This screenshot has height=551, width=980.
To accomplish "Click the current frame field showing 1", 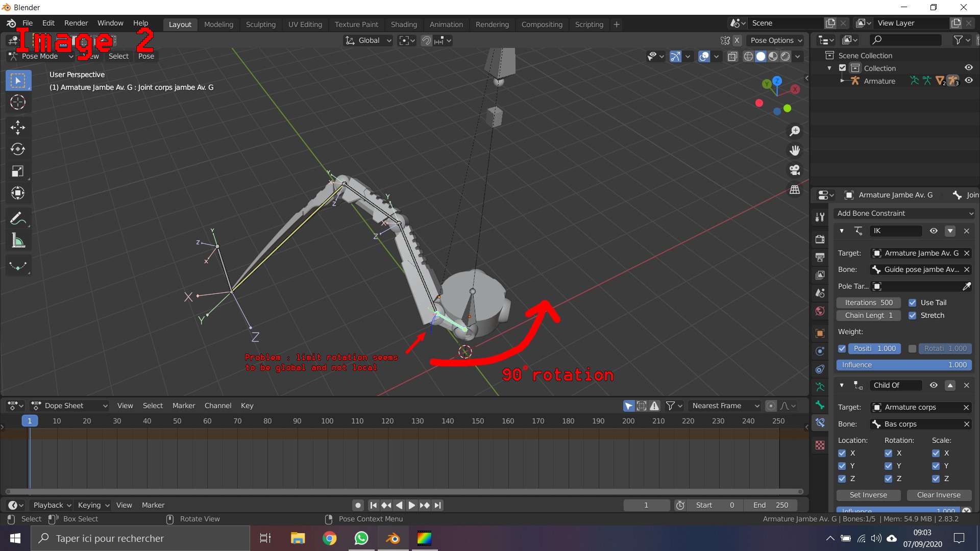I will coord(646,505).
